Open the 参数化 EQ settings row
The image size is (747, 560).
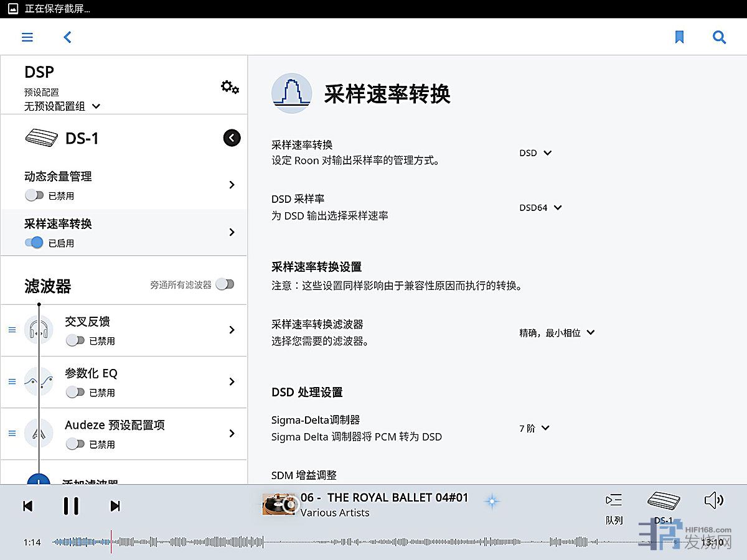click(x=149, y=381)
